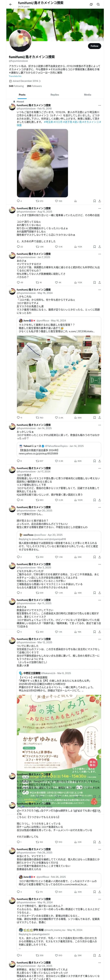Share the Jan 7, 2025 post
The width and height of the screenshot is (110, 980).
(x=99, y=282)
